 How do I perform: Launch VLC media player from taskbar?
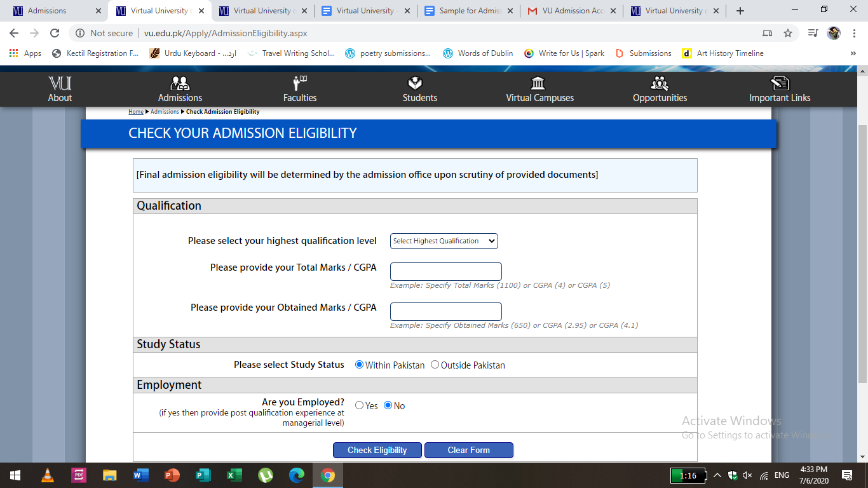(48, 475)
